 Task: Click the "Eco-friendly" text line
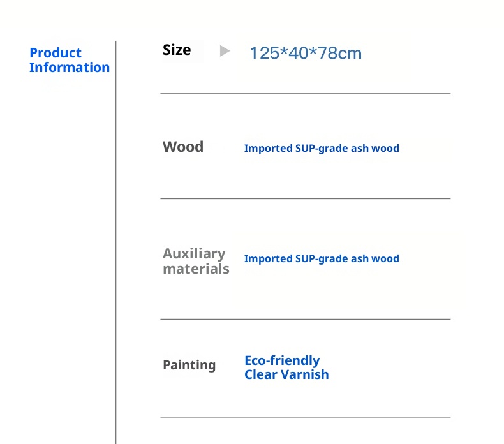[282, 360]
